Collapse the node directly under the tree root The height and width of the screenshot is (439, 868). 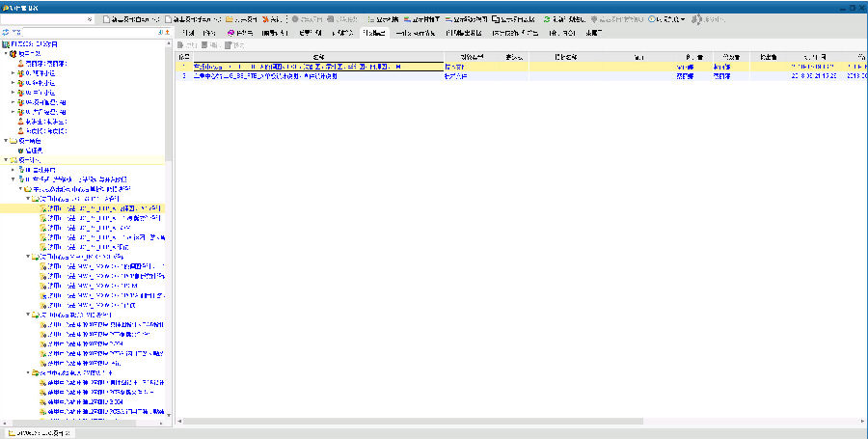click(x=6, y=54)
